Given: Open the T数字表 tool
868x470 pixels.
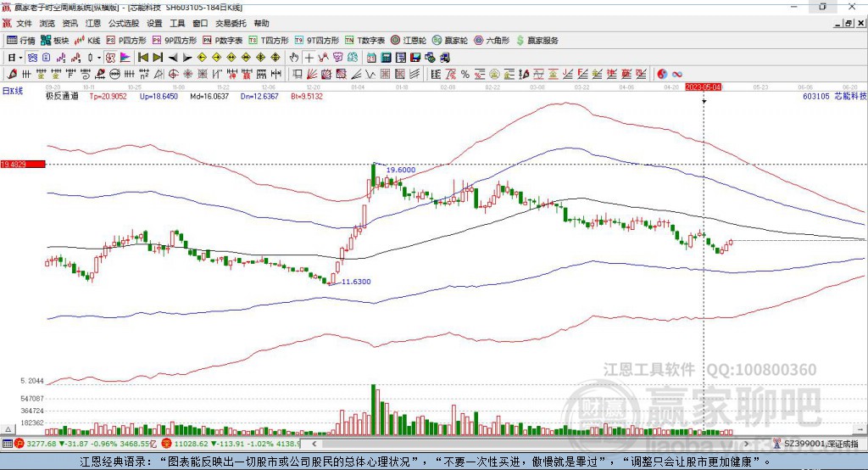Looking at the screenshot, I should click(x=364, y=41).
